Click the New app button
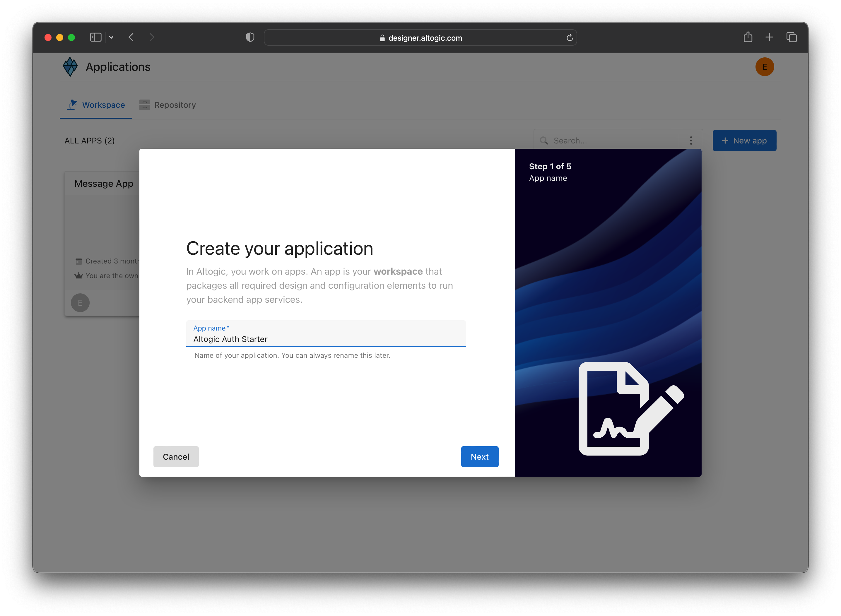The height and width of the screenshot is (616, 841). (744, 140)
